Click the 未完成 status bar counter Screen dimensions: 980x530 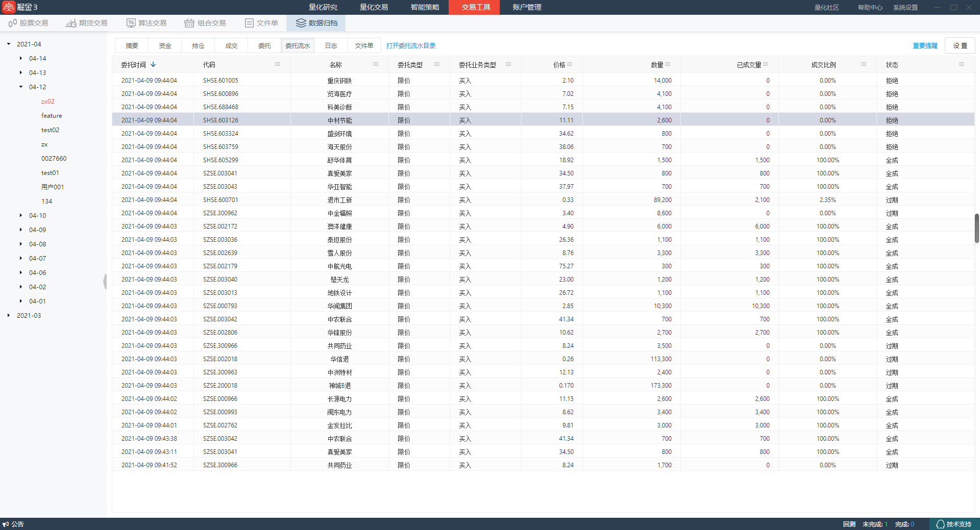(x=875, y=524)
